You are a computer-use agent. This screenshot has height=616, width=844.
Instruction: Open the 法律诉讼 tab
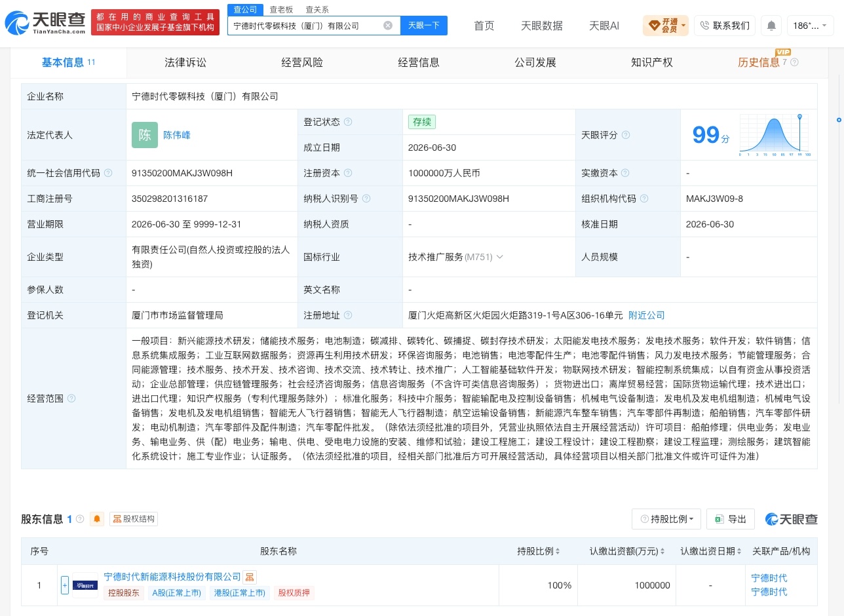tap(185, 62)
